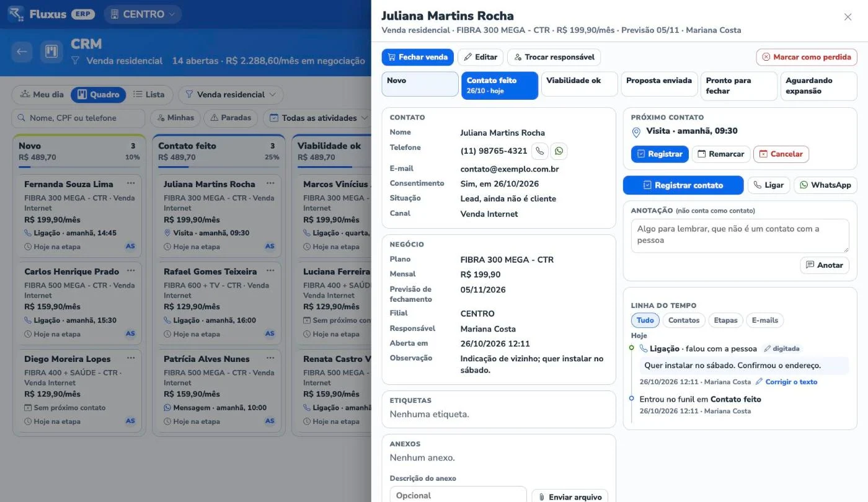Click the CRM board module icon
Image resolution: width=868 pixels, height=502 pixels.
tap(52, 51)
